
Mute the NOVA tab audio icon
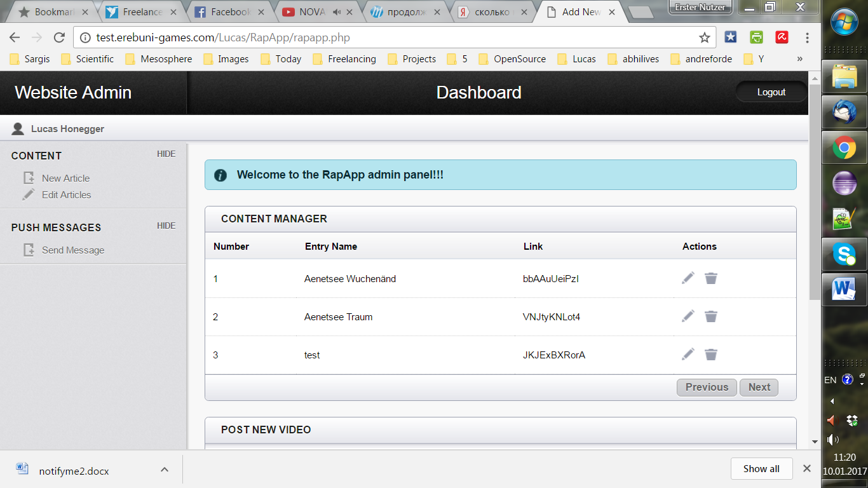click(337, 11)
